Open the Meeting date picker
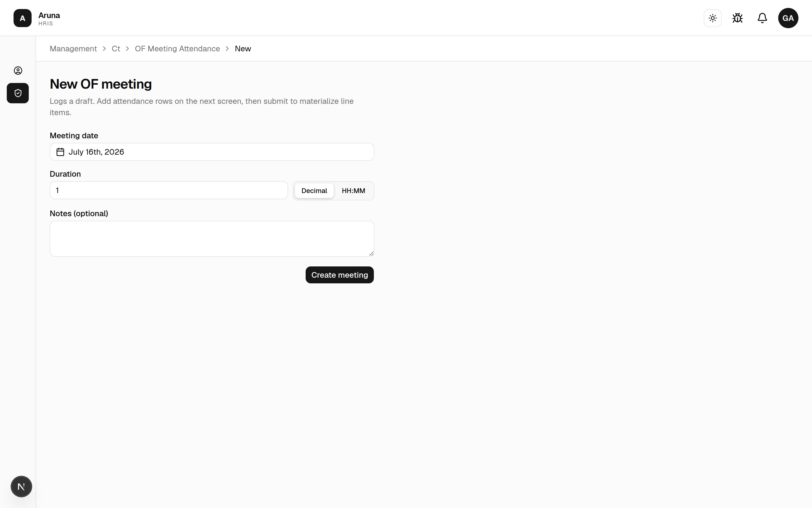812x508 pixels. click(x=212, y=152)
